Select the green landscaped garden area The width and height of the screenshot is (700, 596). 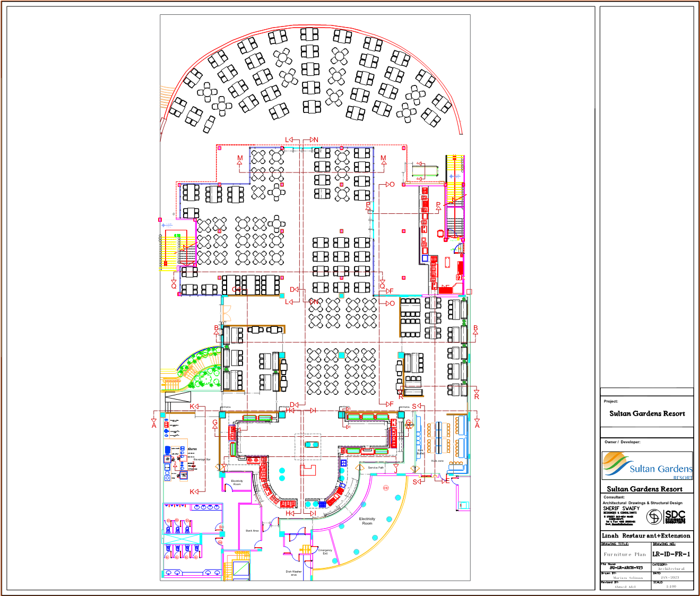click(x=201, y=368)
